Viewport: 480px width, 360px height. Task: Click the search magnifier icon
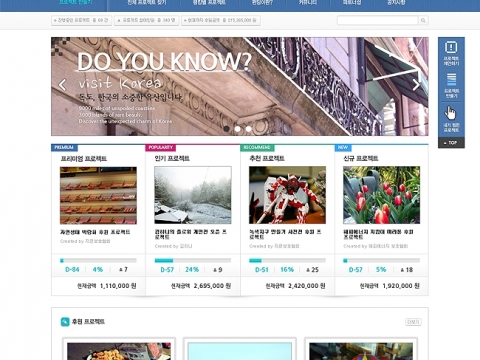[423, 21]
